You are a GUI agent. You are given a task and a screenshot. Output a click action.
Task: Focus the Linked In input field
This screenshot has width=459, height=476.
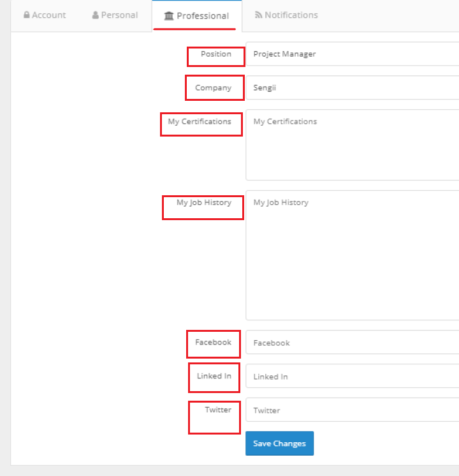pos(352,376)
